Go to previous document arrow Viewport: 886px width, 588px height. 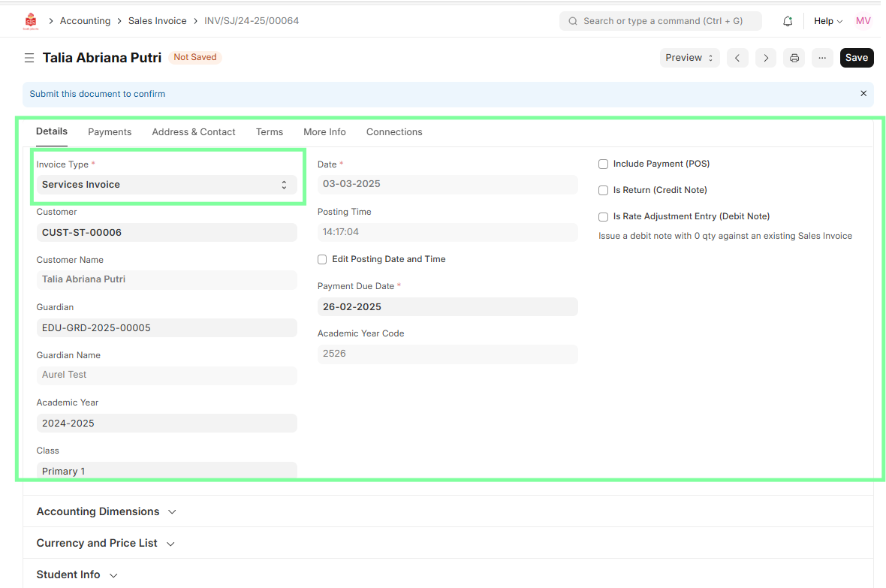point(737,58)
